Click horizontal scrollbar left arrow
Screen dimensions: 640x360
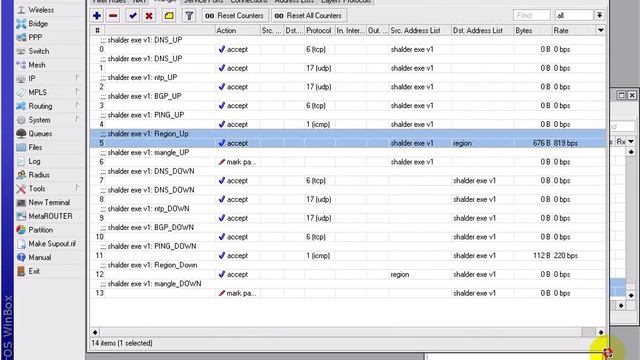95,332
